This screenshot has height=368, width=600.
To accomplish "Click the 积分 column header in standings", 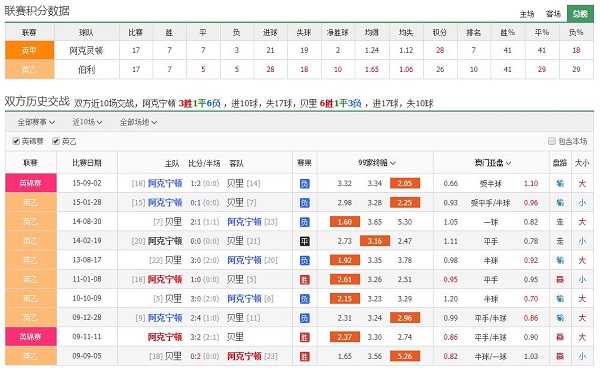I will click(440, 33).
